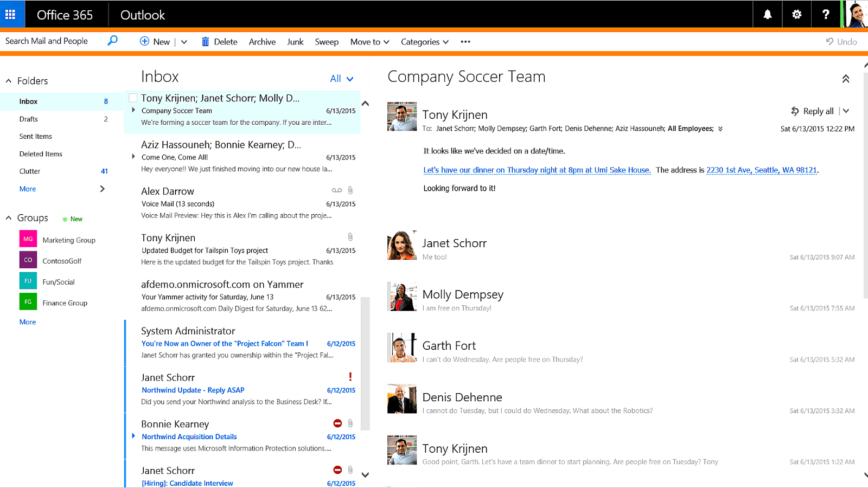Open the New item dropdown arrow
This screenshot has height=488, width=868.
(x=184, y=42)
